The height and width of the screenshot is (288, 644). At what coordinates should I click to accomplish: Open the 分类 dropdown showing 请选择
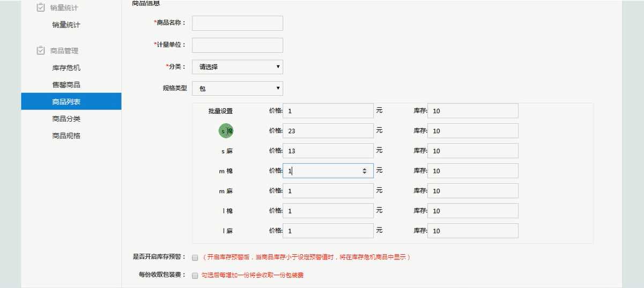point(237,67)
